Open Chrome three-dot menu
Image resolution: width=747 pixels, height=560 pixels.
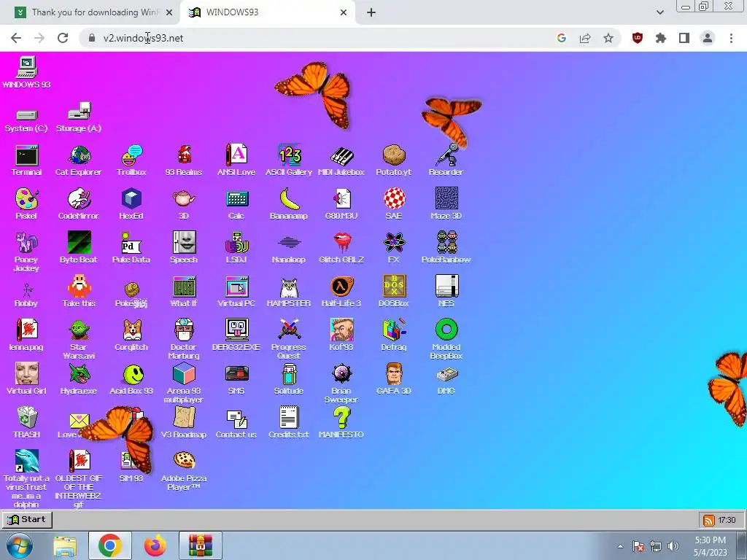click(x=731, y=38)
